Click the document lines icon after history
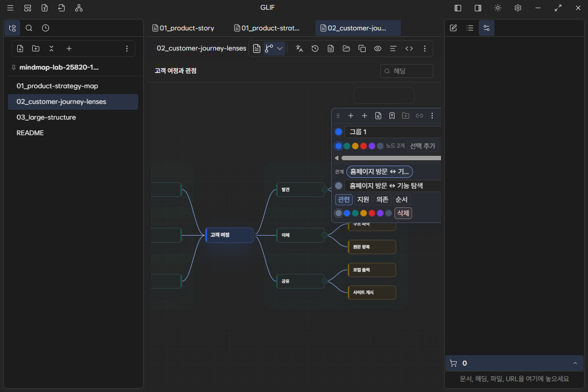The width and height of the screenshot is (588, 392). (331, 49)
